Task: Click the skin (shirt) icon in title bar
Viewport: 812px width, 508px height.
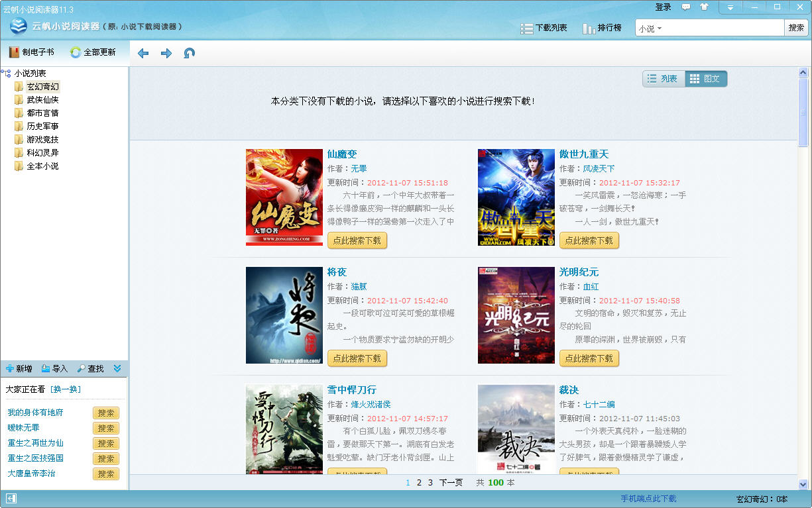Action: pos(704,7)
